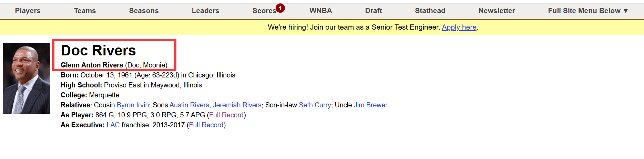Open Byron Irvin's player page
Screen dimensions: 644x159
(133, 105)
